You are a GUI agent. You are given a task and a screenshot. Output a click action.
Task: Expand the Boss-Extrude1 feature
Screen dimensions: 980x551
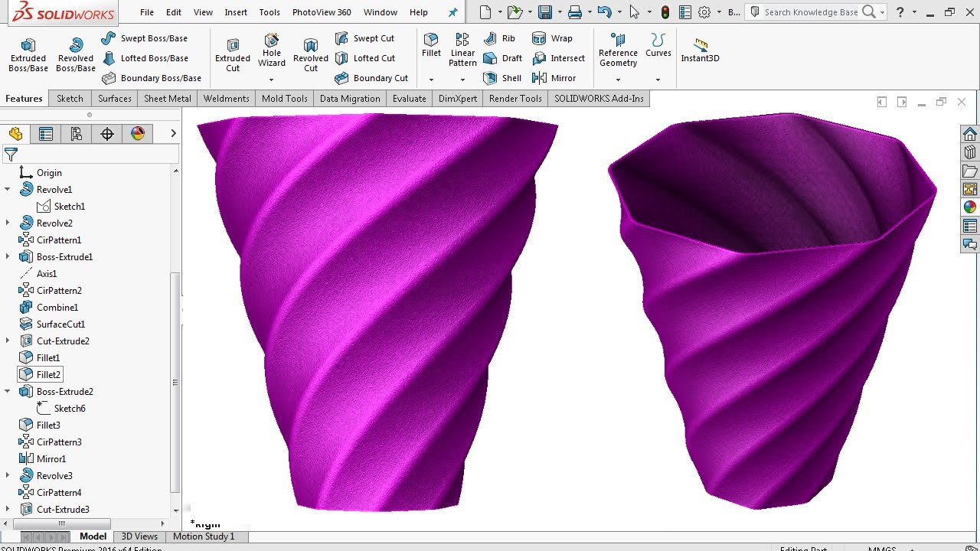(x=8, y=256)
